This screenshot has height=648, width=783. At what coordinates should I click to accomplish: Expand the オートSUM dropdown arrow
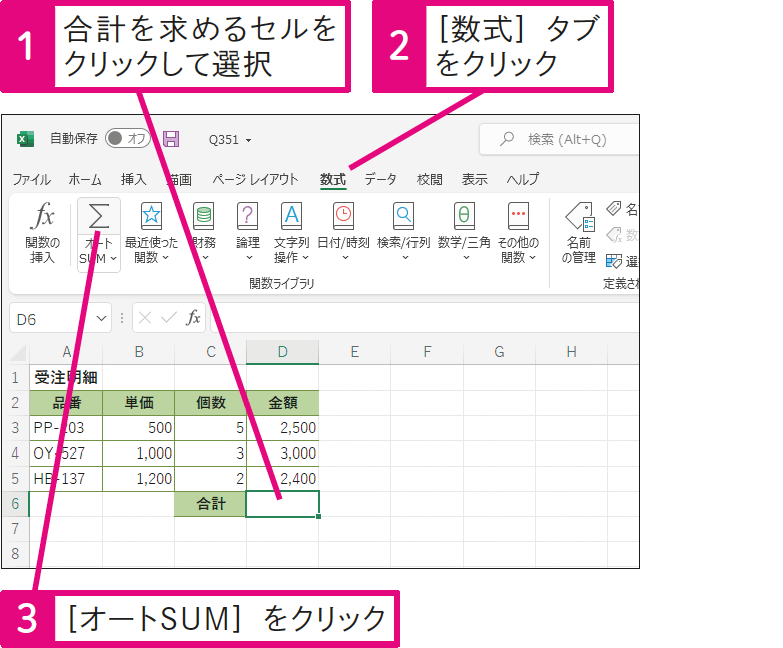coord(113,259)
